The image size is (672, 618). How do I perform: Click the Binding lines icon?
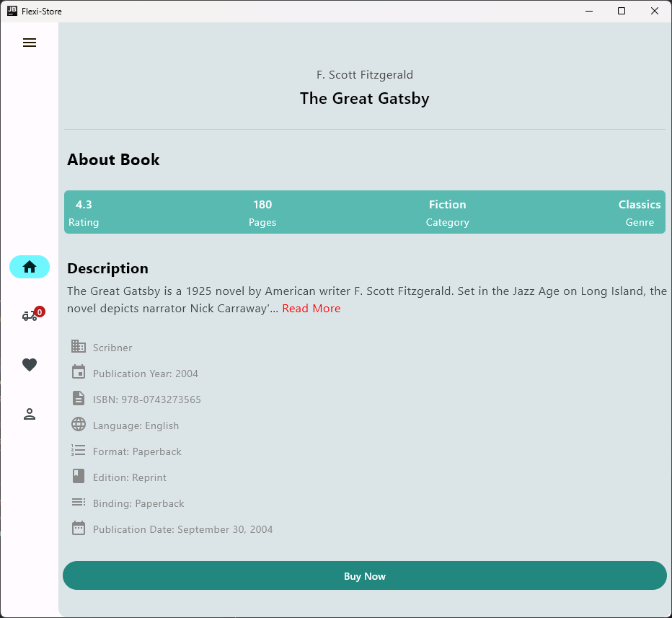point(79,502)
